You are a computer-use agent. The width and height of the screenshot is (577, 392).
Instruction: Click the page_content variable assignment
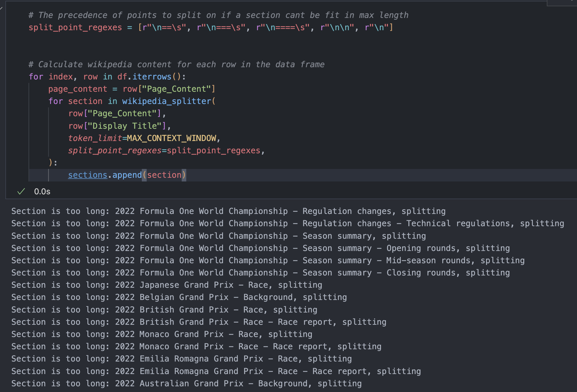point(77,89)
